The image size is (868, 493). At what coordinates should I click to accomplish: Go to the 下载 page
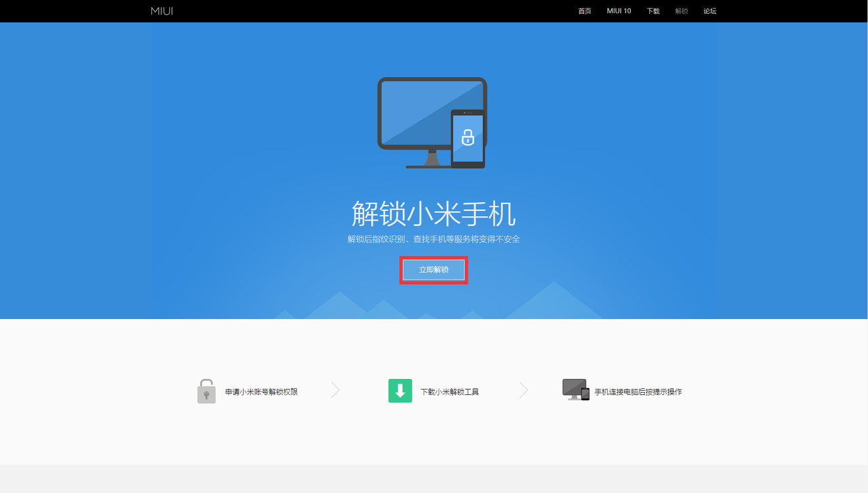click(x=653, y=11)
